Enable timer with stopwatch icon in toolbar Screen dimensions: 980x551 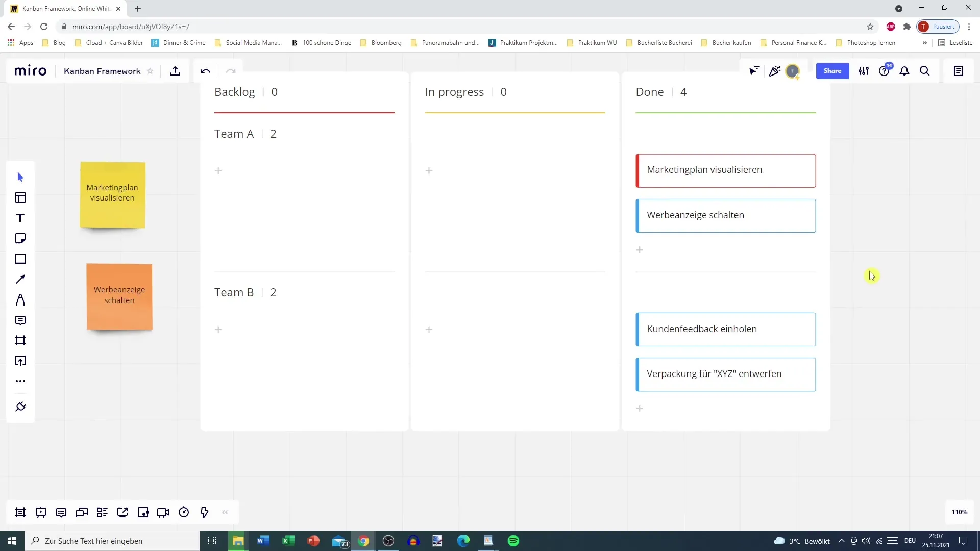coord(184,513)
